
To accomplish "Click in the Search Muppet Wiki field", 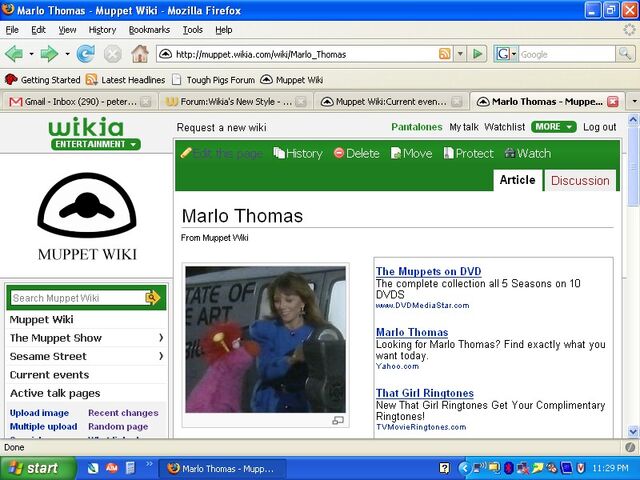I will [x=78, y=298].
